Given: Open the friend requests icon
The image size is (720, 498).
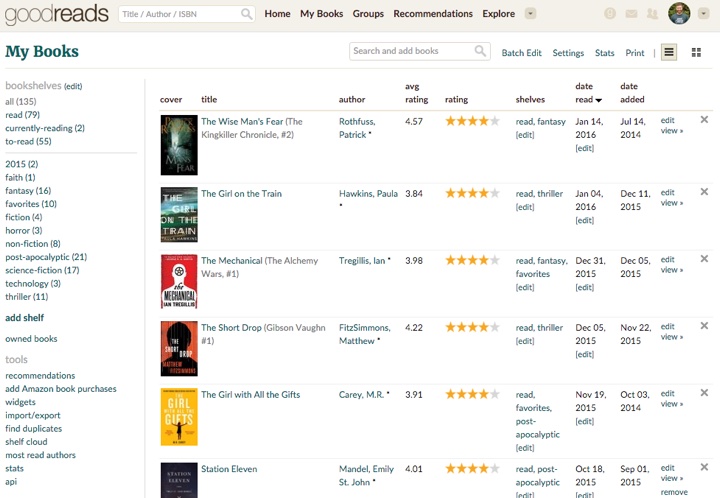Looking at the screenshot, I should coord(652,14).
